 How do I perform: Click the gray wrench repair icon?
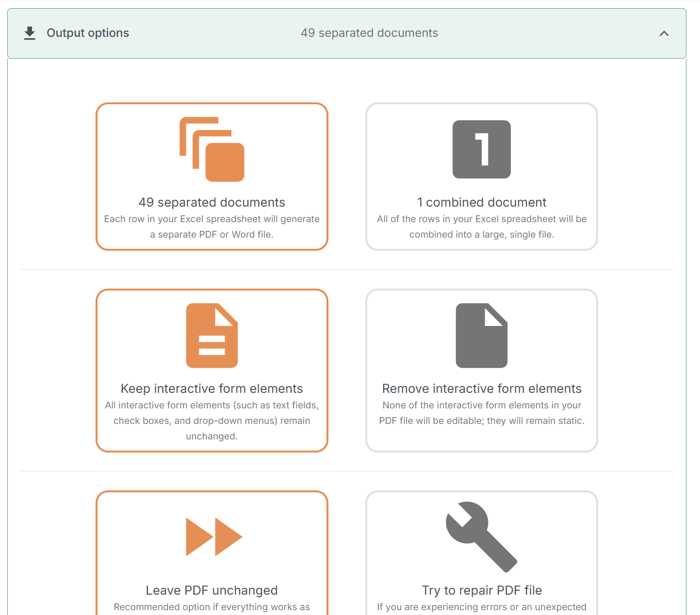[481, 537]
